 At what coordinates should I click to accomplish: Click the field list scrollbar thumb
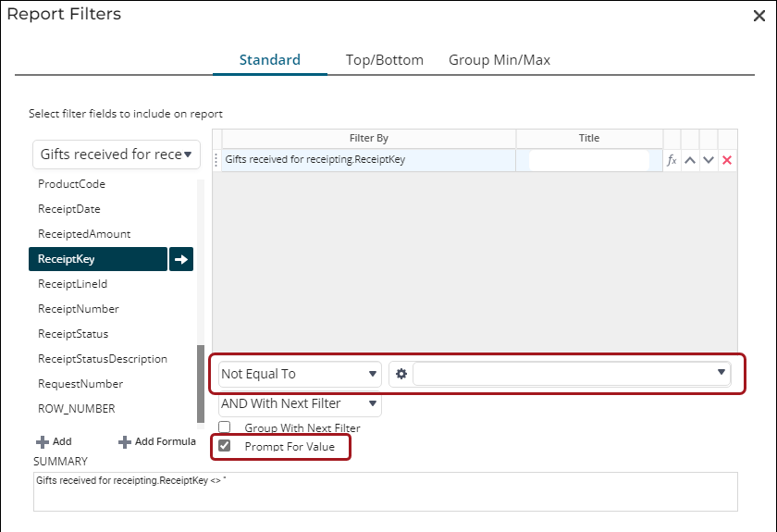(201, 384)
